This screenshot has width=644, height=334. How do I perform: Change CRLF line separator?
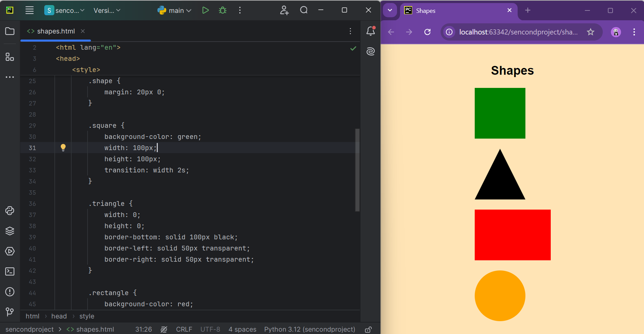(184, 329)
